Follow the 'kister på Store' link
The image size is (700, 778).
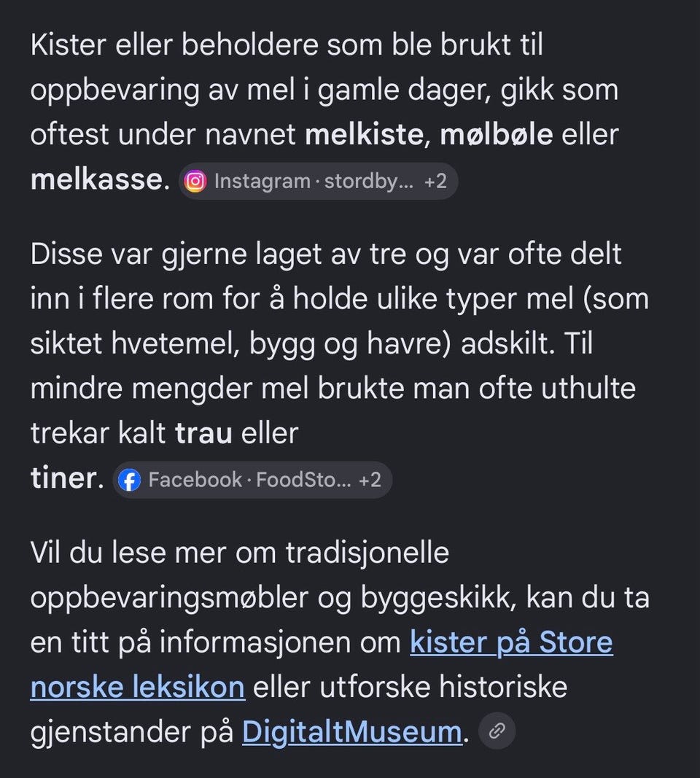[x=511, y=642]
